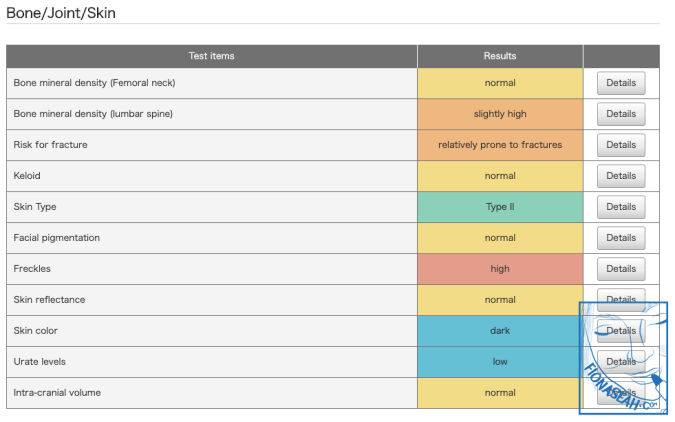
Task: View Details for Keloid row
Action: coord(620,176)
